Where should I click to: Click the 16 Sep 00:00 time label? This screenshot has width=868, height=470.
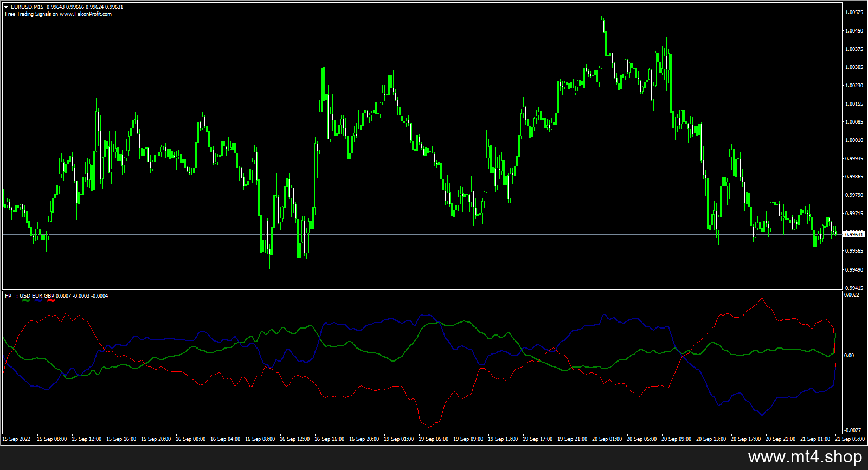pos(190,439)
